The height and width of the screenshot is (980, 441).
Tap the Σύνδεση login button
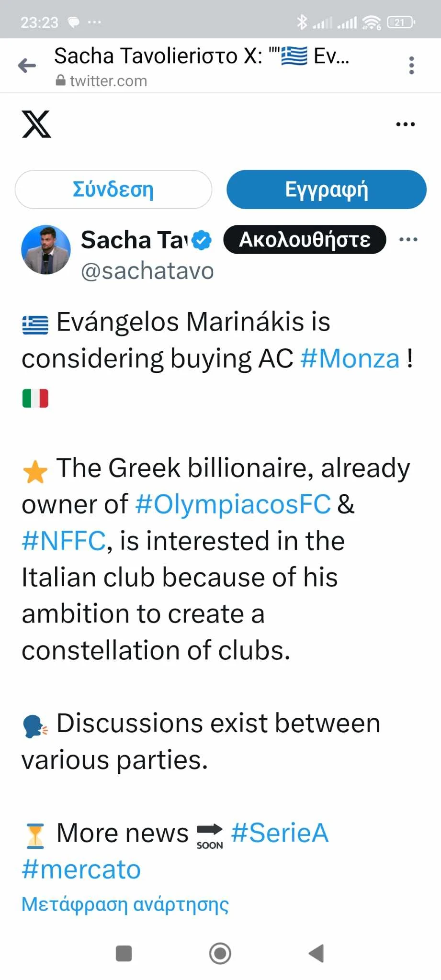(x=113, y=189)
